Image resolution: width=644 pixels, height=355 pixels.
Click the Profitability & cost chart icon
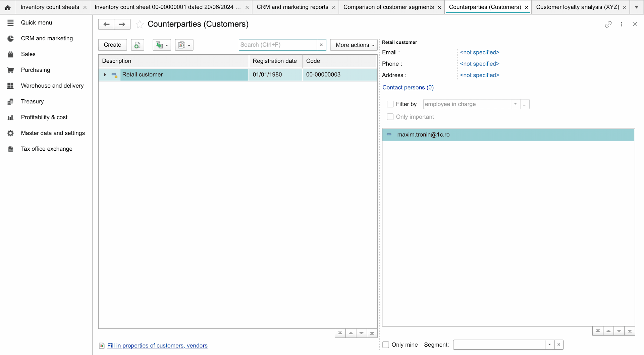[10, 117]
